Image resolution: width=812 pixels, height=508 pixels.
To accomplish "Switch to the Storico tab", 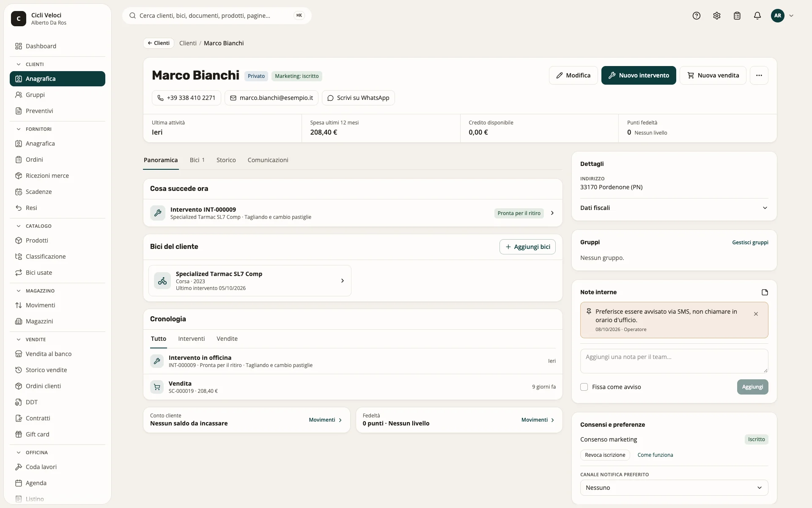I will 226,160.
